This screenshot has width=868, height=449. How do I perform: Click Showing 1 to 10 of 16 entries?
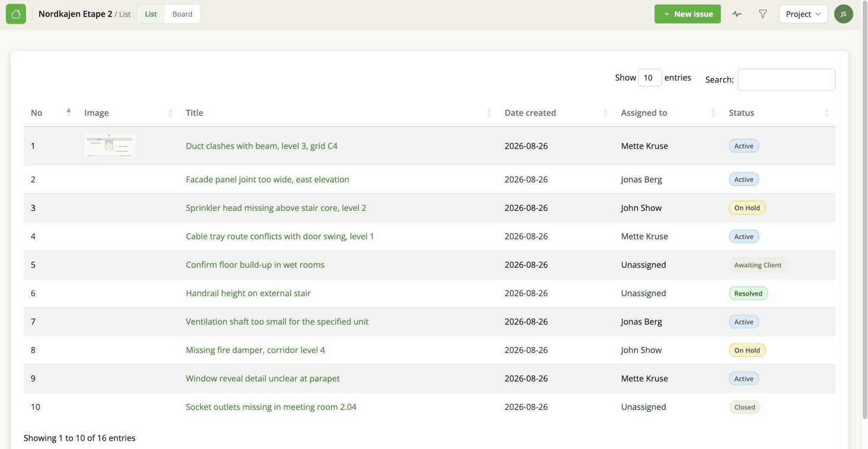point(79,438)
